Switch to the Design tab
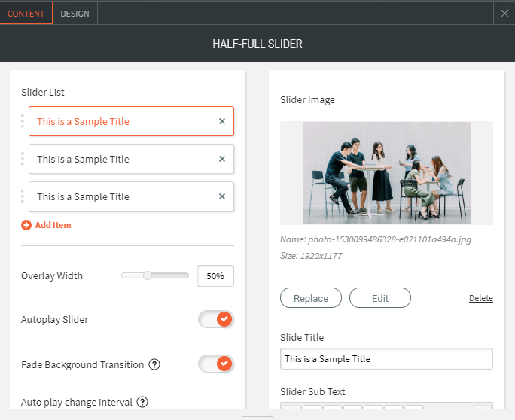Image resolution: width=515 pixels, height=420 pixels. point(75,14)
